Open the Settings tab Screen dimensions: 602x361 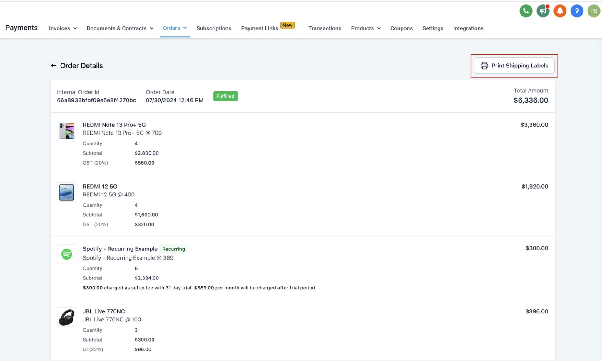tap(433, 28)
